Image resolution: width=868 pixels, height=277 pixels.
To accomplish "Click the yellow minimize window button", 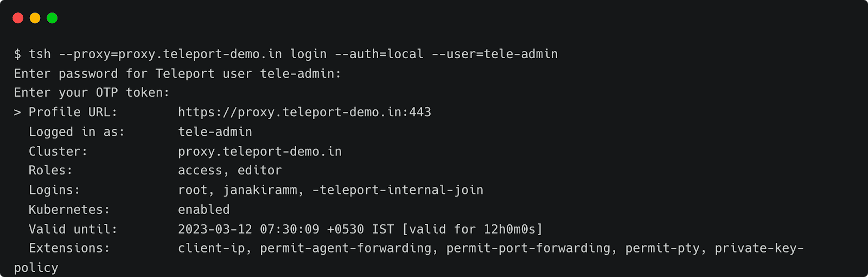I will pos(35,18).
